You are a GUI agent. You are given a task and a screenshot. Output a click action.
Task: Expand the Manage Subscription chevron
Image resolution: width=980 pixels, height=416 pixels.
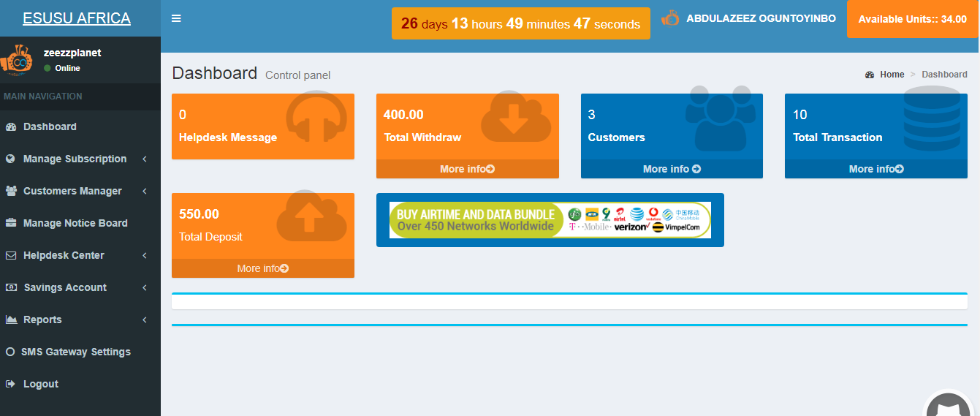[x=145, y=159]
